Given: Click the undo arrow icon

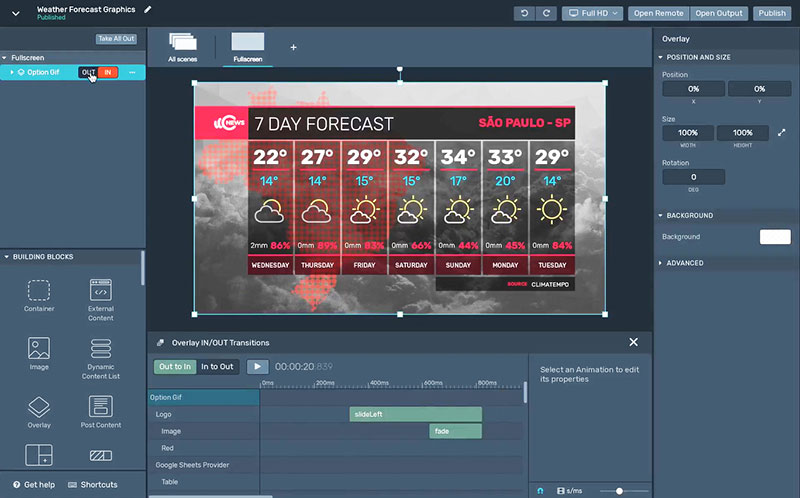Looking at the screenshot, I should click(525, 13).
